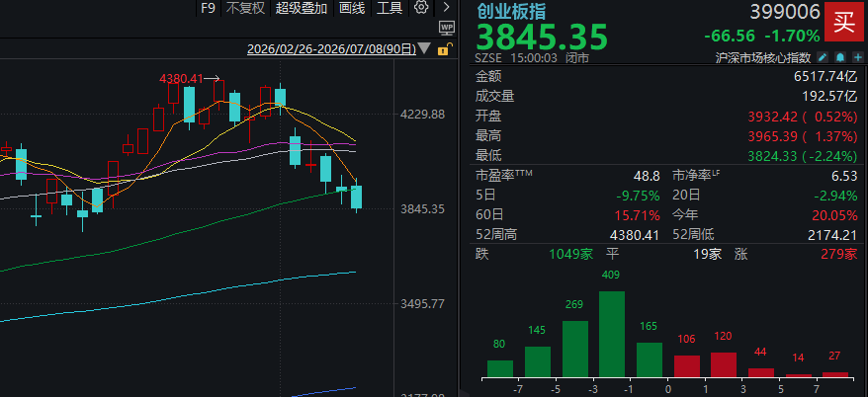Click the red distribution bar labeled 44
The height and width of the screenshot is (397, 868).
click(x=761, y=372)
